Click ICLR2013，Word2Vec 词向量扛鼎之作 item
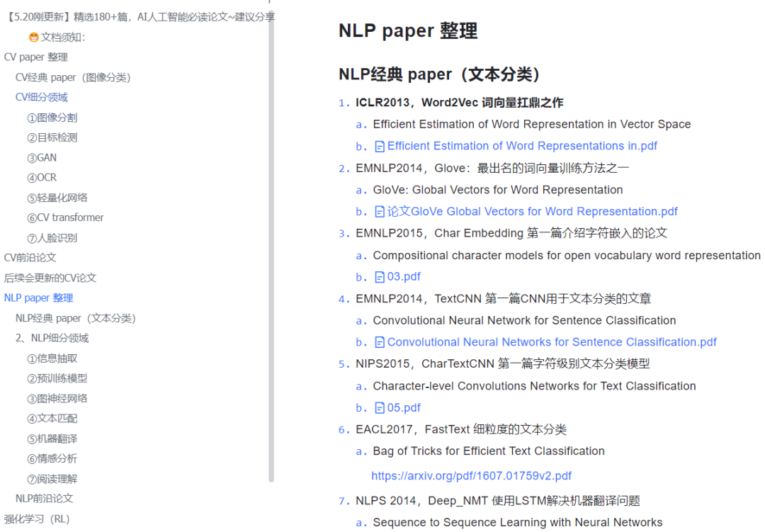This screenshot has width=765, height=532. tap(460, 103)
